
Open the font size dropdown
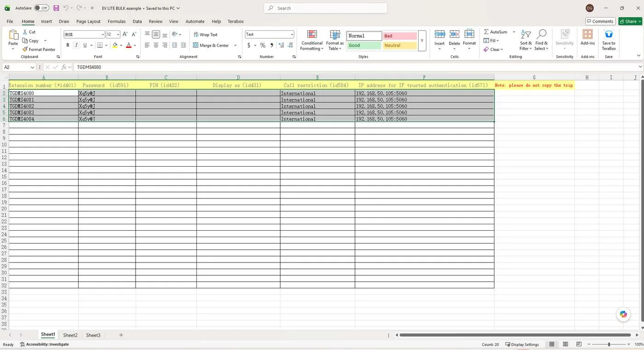(118, 35)
